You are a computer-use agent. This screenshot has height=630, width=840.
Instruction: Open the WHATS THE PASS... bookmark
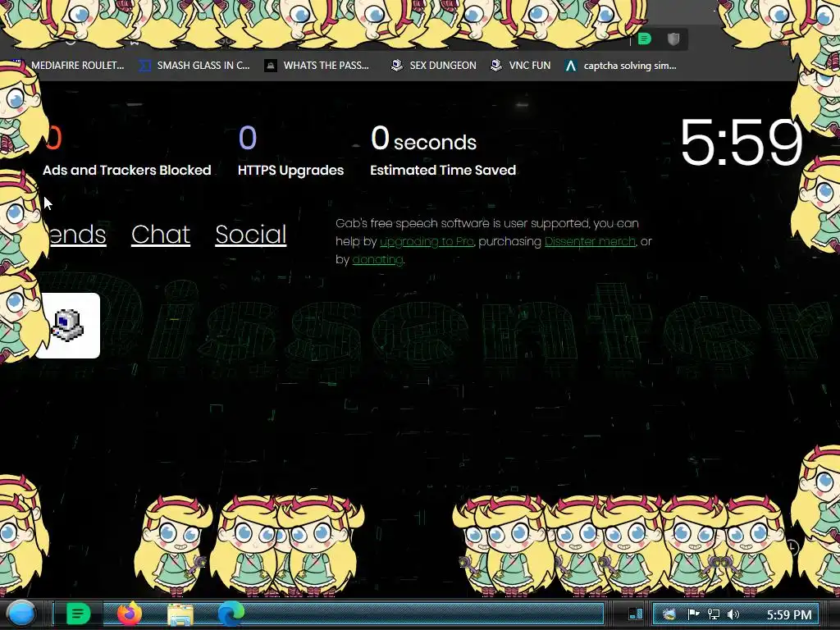[317, 66]
